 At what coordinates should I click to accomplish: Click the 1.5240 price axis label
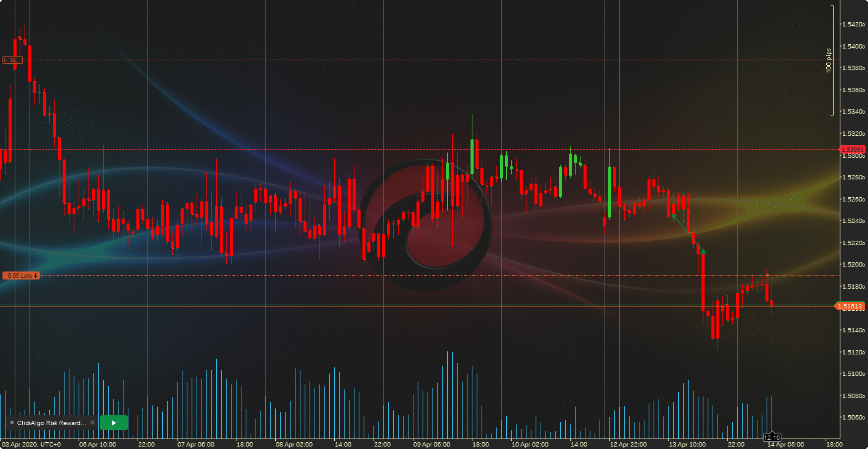click(853, 221)
